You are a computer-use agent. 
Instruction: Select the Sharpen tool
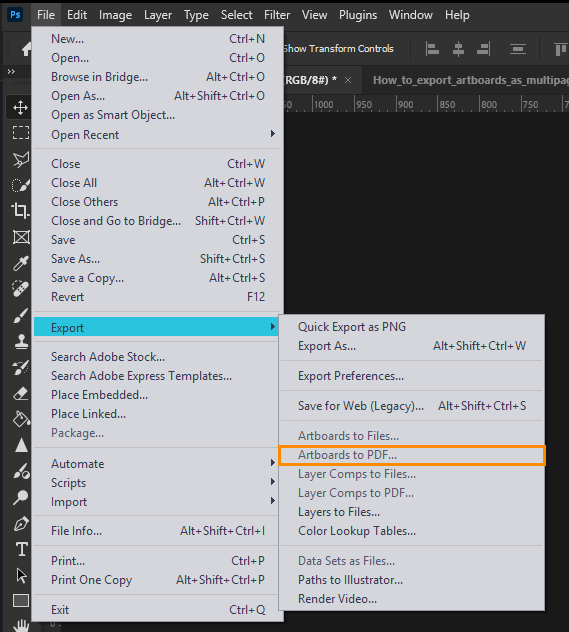(x=21, y=445)
